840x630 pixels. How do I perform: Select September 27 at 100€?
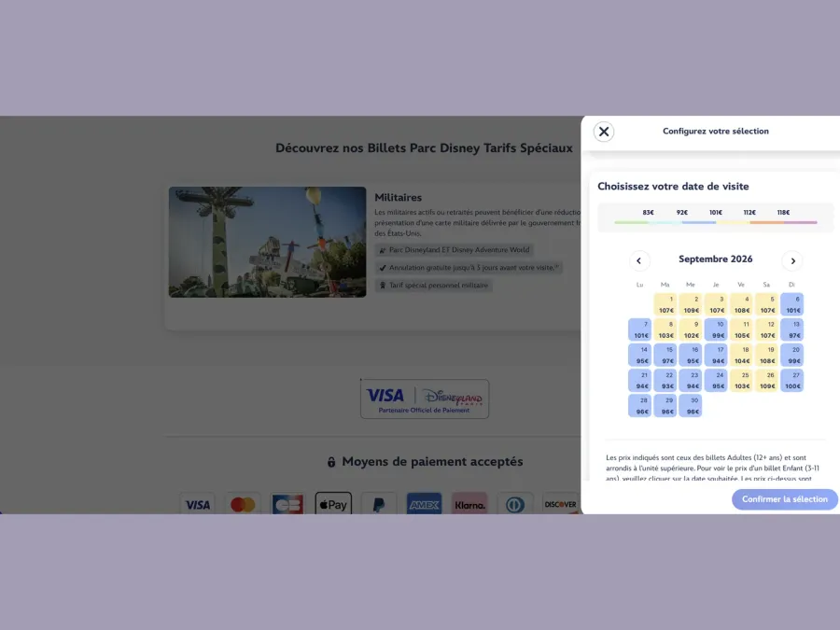(791, 381)
